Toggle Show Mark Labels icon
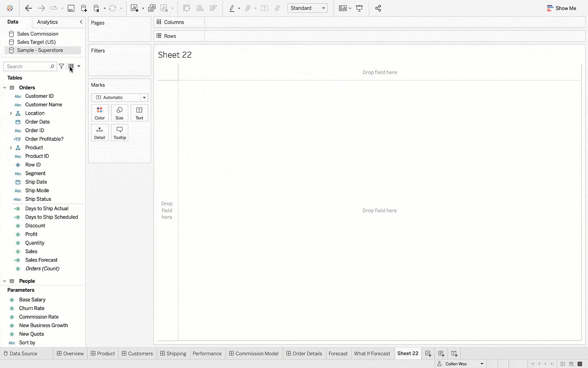The width and height of the screenshot is (588, 368). click(x=264, y=8)
